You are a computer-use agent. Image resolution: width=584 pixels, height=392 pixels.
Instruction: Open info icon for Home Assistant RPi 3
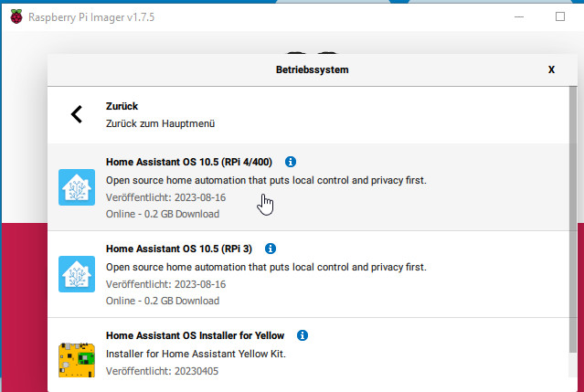point(271,249)
